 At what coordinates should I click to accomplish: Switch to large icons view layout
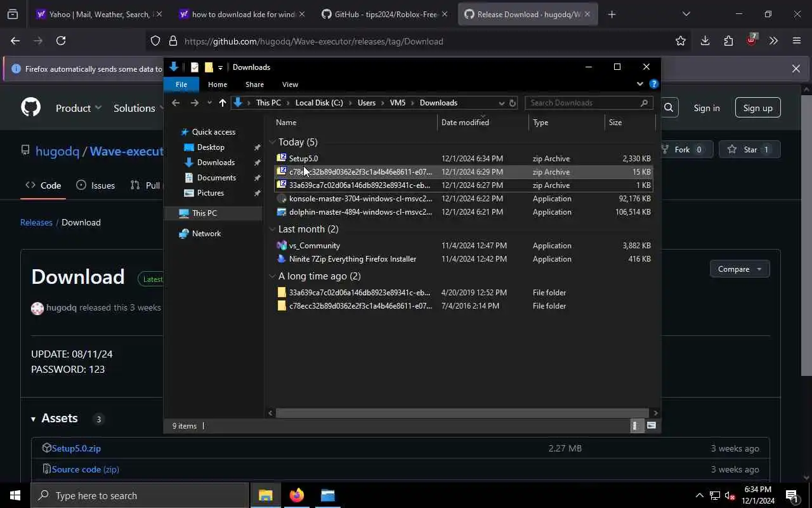coord(651,425)
